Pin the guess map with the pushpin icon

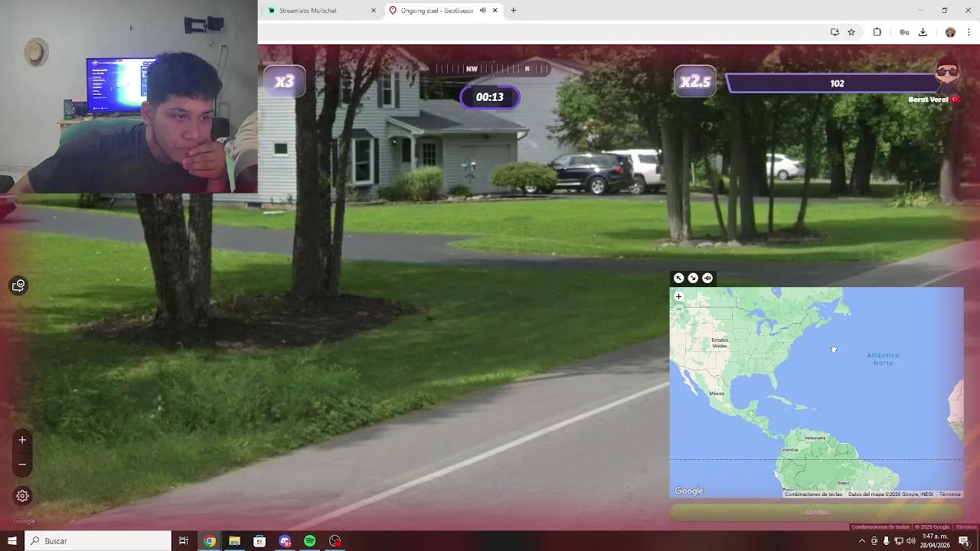tap(707, 278)
